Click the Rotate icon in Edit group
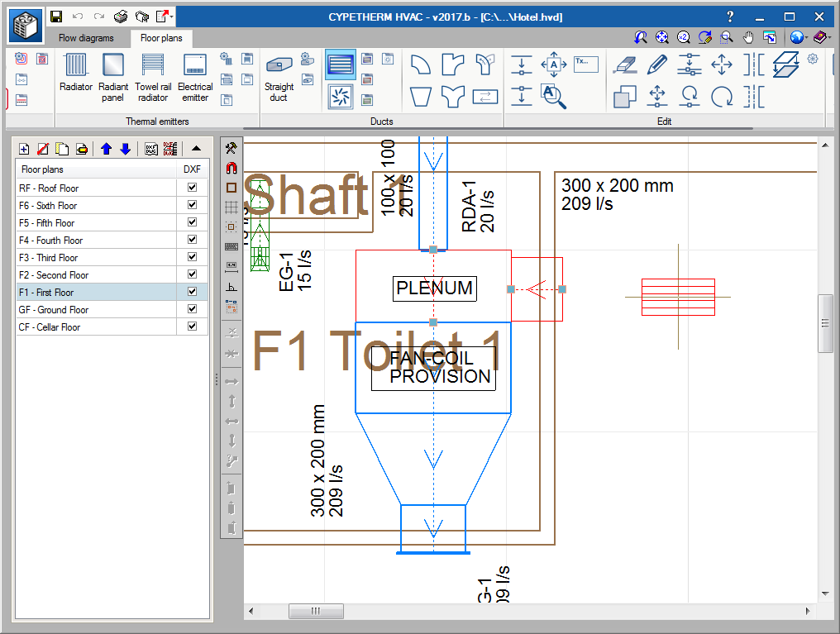 (722, 97)
